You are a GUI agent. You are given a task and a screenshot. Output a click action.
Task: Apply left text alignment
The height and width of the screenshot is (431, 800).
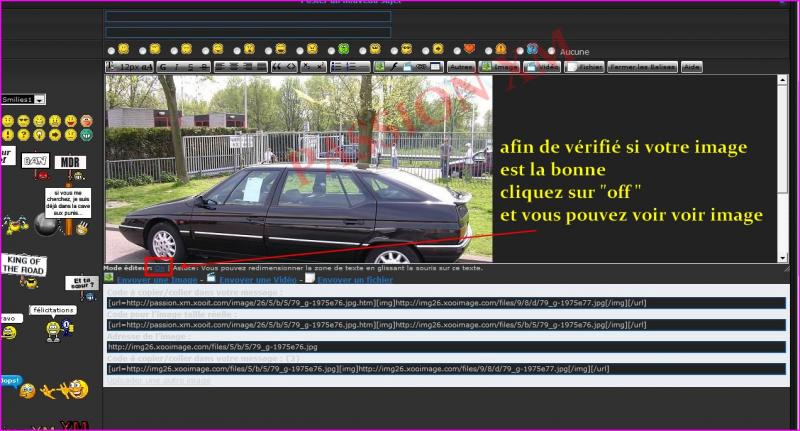tap(220, 67)
